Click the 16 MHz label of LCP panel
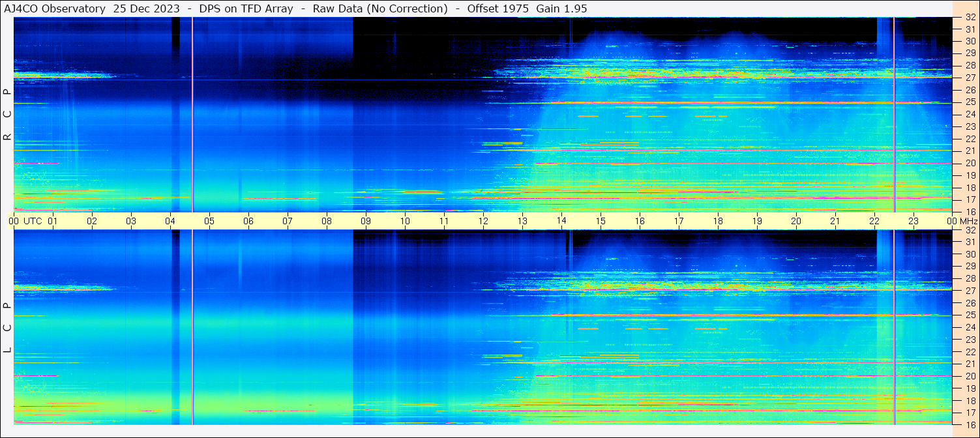This screenshot has height=438, width=980. coord(970,425)
